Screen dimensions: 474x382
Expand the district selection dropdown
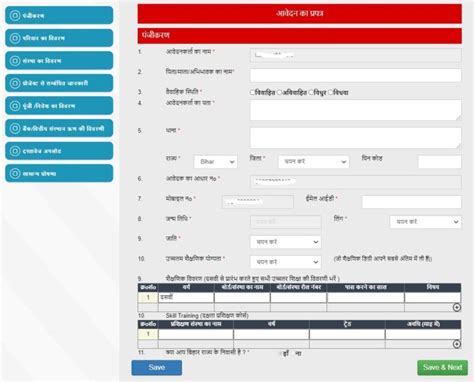tap(314, 162)
